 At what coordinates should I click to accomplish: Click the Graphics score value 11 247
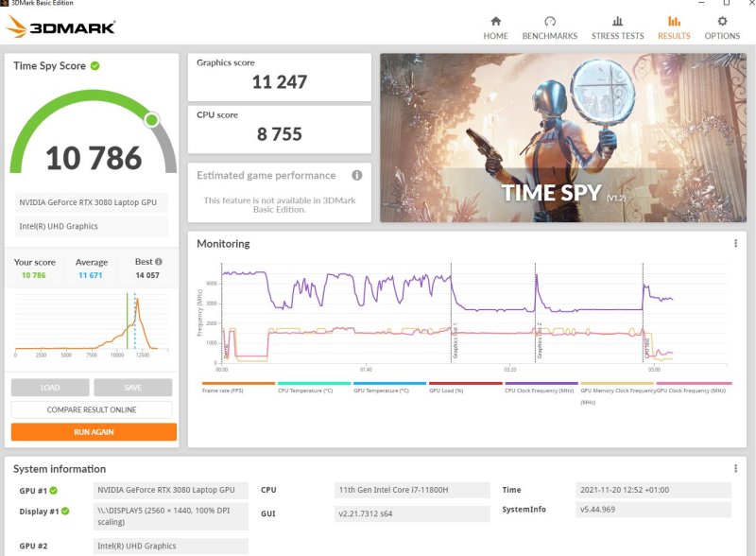(x=280, y=82)
